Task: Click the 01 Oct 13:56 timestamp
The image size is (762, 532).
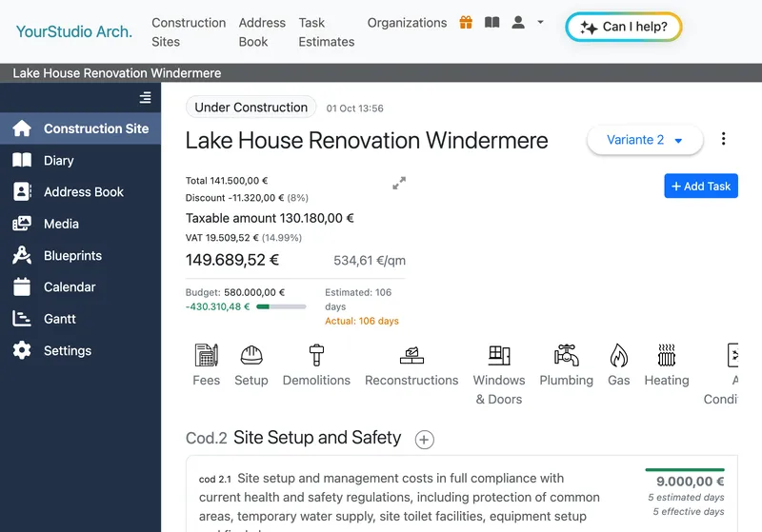Action: [354, 108]
